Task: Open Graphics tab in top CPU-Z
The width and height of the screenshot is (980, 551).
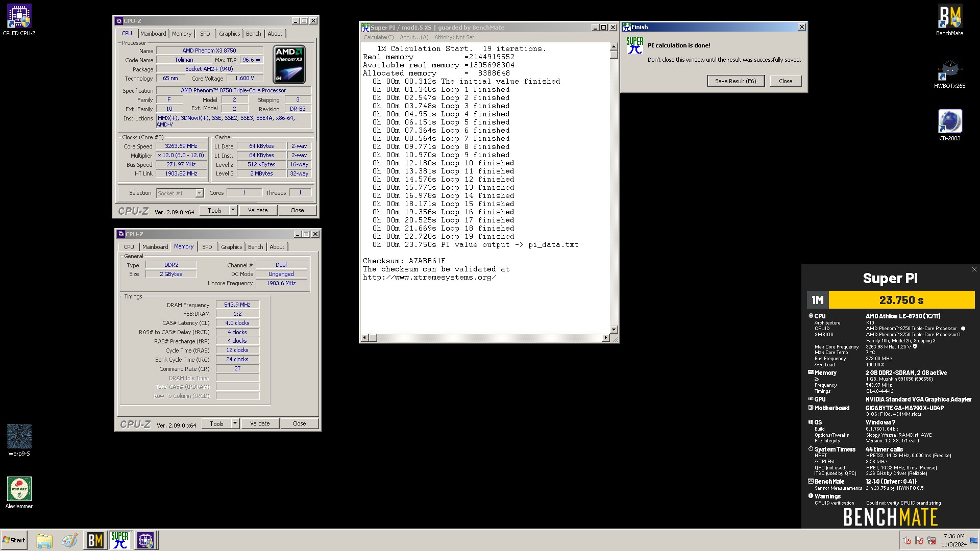Action: point(230,34)
